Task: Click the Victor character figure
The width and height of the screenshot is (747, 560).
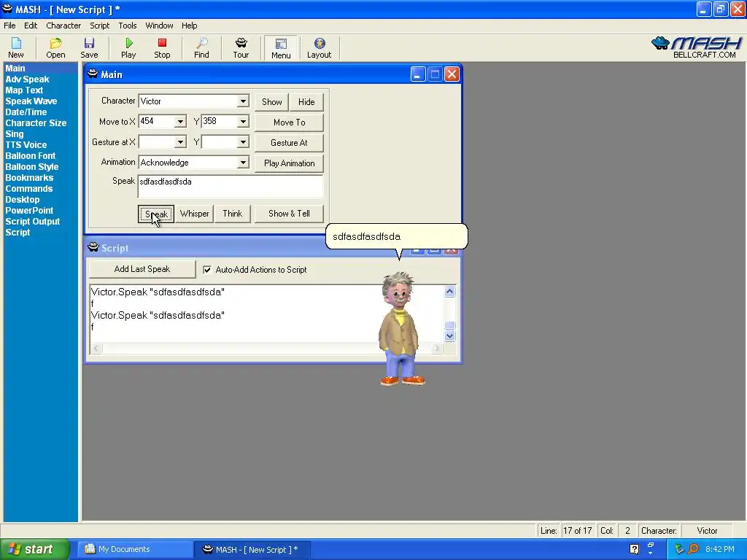Action: click(x=401, y=329)
